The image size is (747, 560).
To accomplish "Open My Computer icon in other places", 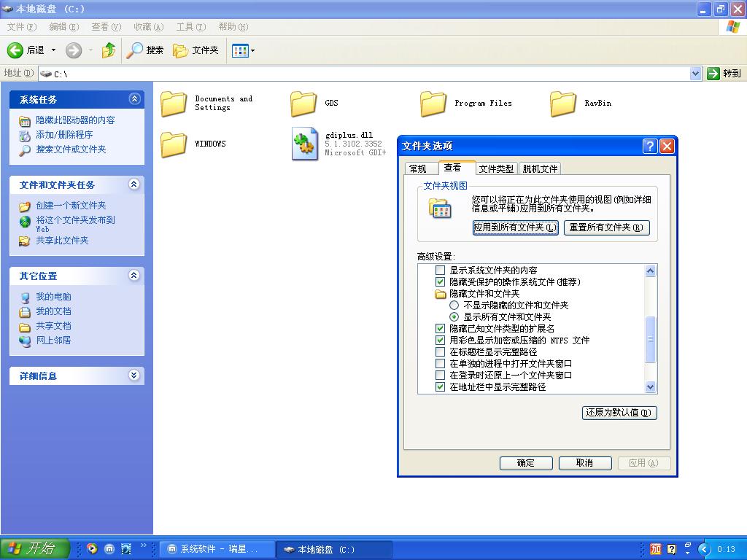I will (25, 297).
